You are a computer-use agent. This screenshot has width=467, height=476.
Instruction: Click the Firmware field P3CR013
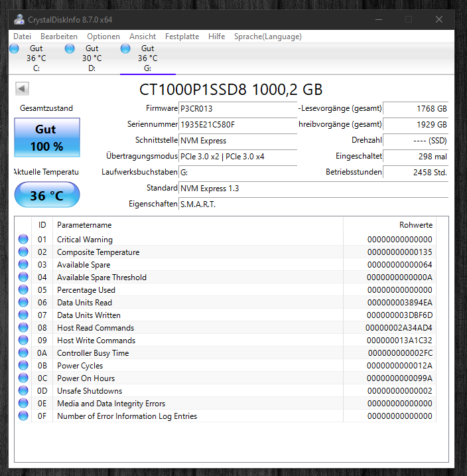click(237, 108)
